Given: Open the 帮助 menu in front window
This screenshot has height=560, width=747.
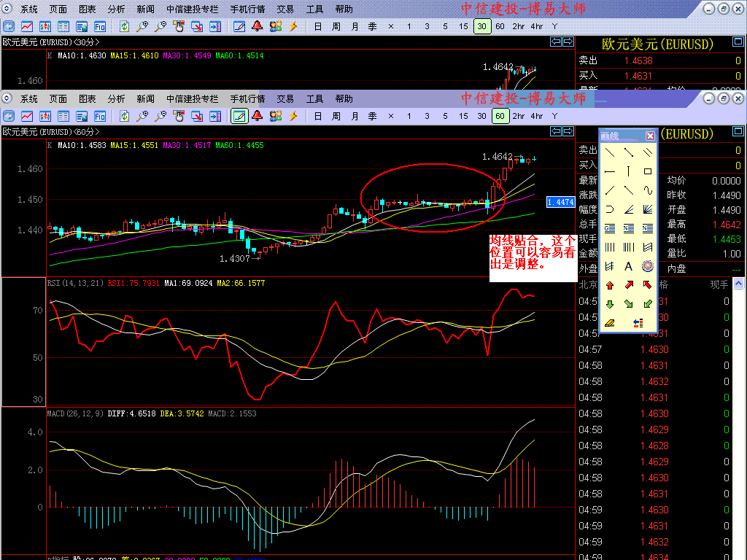Looking at the screenshot, I should click(x=344, y=99).
